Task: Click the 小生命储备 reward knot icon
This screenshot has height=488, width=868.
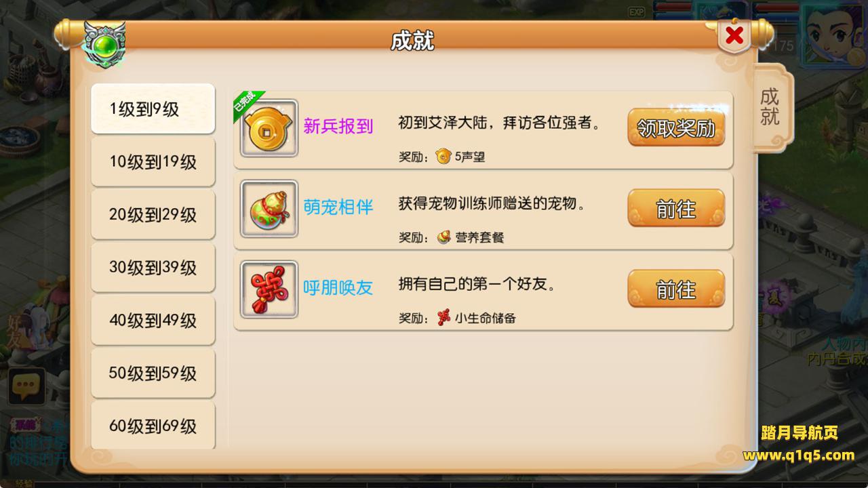Action: click(x=443, y=317)
